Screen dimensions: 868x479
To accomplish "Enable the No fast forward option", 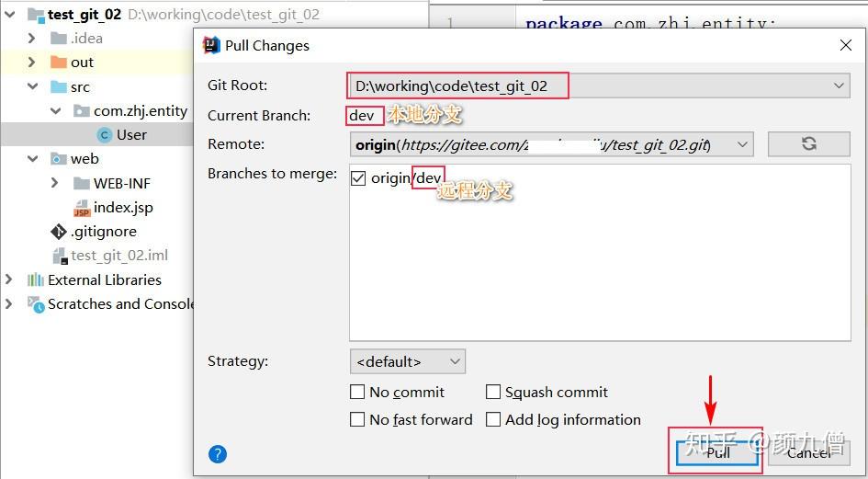I will click(357, 419).
